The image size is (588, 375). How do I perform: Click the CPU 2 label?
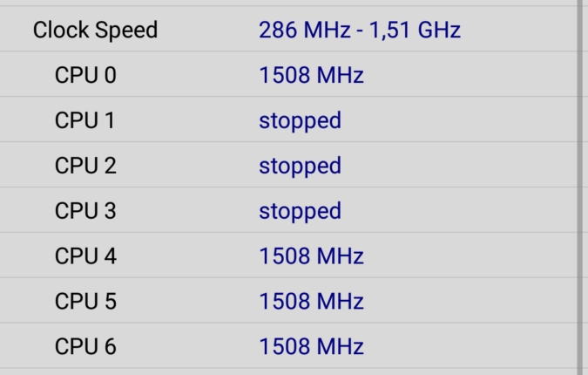[x=85, y=167]
